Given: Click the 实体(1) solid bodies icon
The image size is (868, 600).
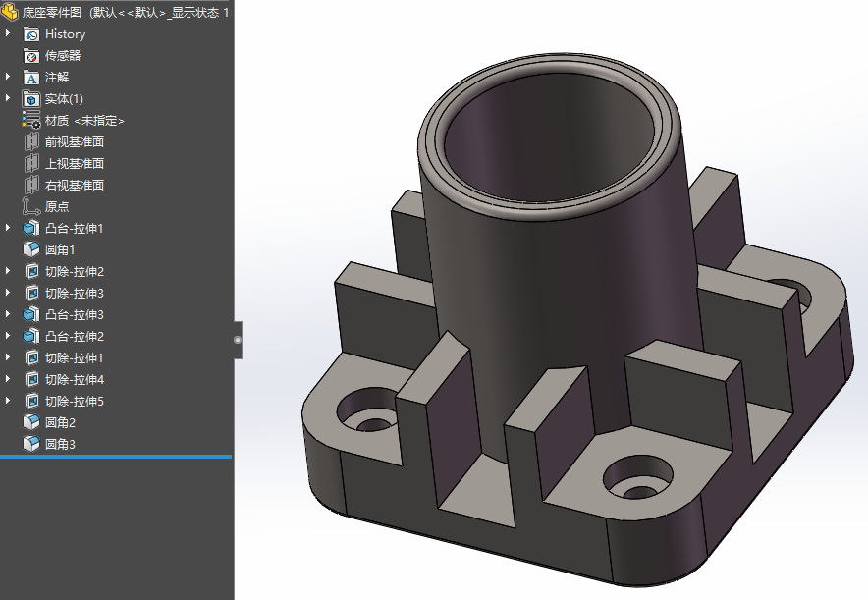Looking at the screenshot, I should 31,99.
